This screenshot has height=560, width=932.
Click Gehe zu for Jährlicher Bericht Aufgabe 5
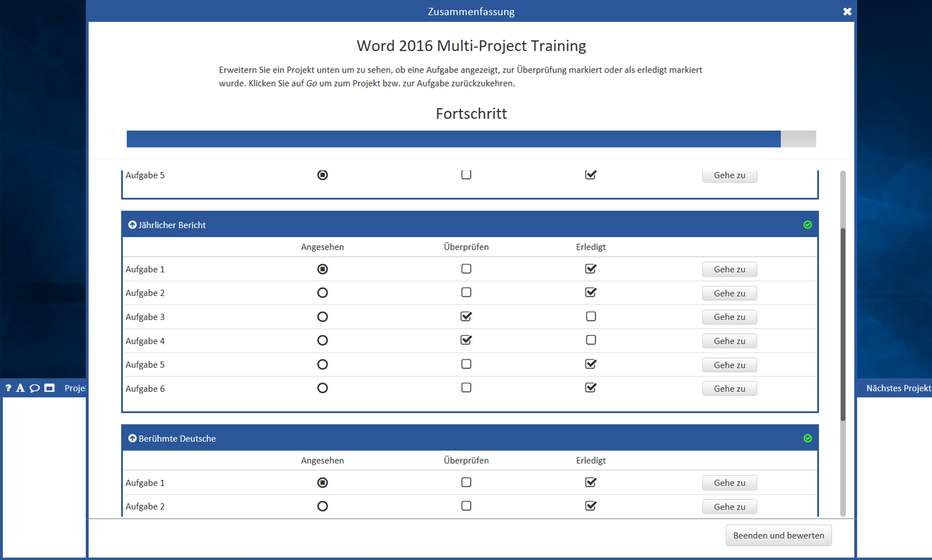[x=729, y=365]
